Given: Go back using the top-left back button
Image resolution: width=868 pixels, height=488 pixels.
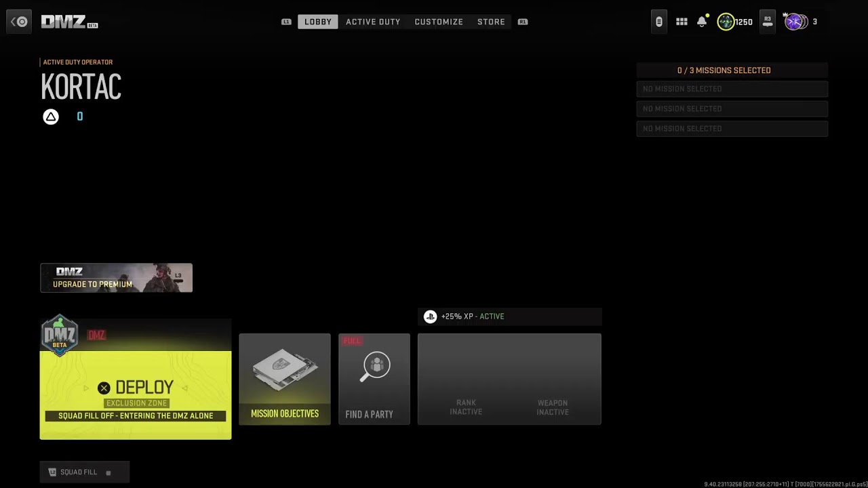Looking at the screenshot, I should (19, 22).
